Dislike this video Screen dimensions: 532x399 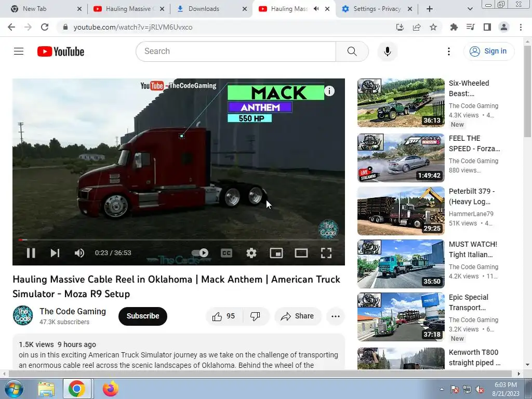tap(256, 316)
